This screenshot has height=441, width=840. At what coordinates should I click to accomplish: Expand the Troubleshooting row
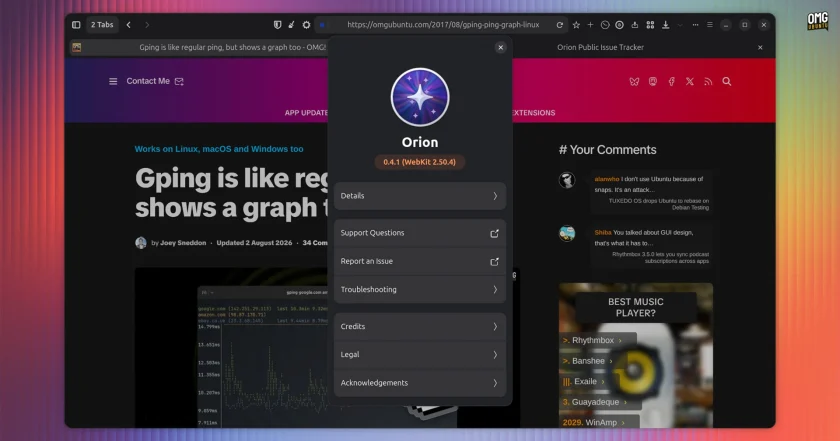(x=420, y=289)
